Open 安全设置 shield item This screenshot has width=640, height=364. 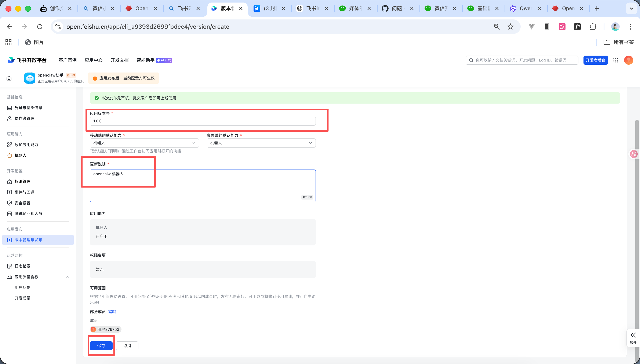point(22,203)
